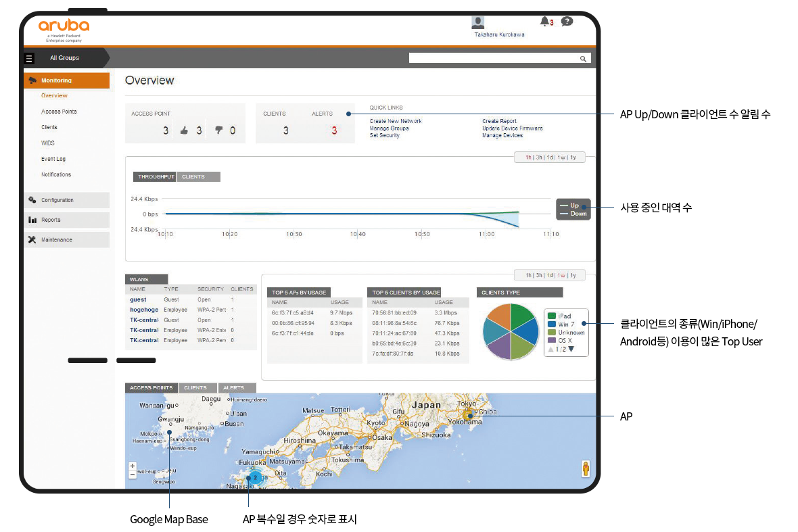Image resolution: width=798 pixels, height=532 pixels.
Task: Click the notifications bell icon
Action: [x=544, y=22]
